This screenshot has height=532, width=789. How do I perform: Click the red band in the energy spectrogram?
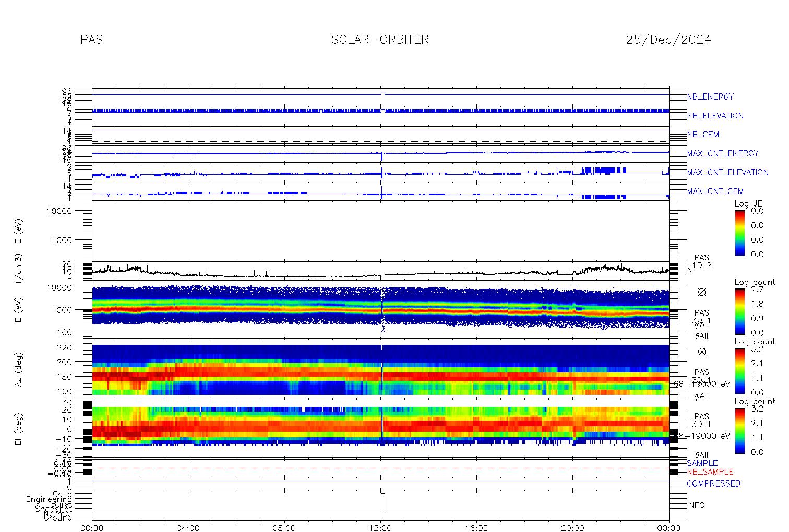tap(380, 310)
